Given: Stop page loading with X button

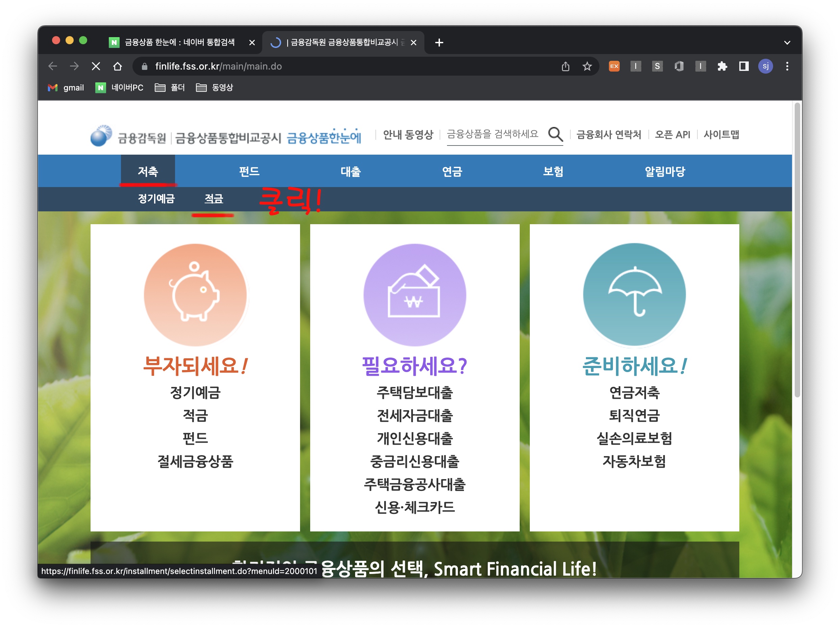Looking at the screenshot, I should 96,67.
